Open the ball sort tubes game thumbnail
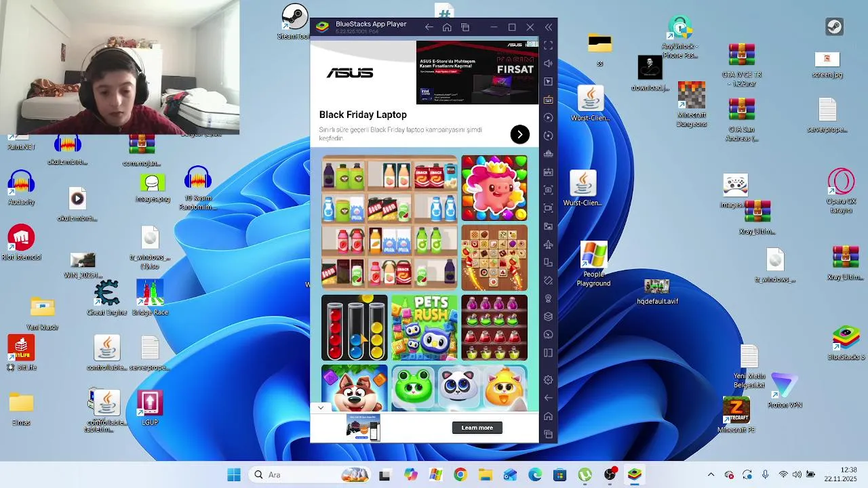 click(355, 328)
